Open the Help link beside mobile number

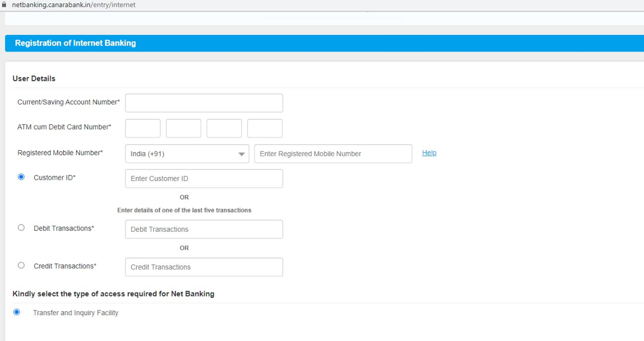point(429,153)
